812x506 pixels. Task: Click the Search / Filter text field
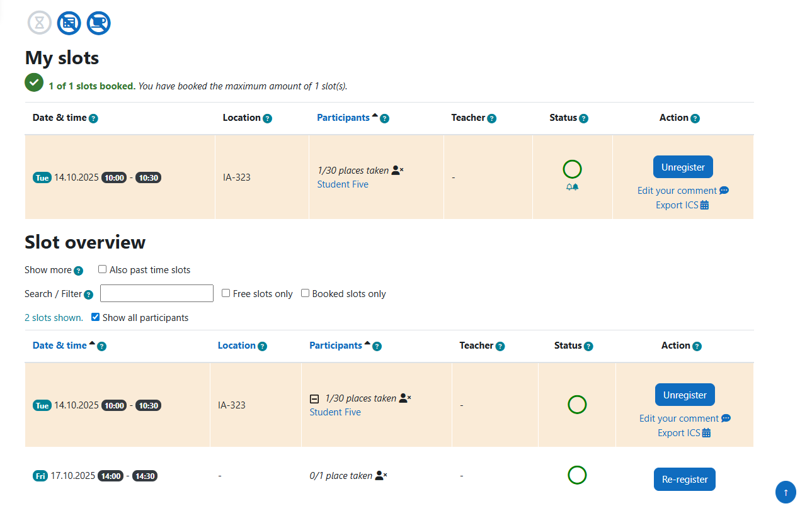[157, 293]
